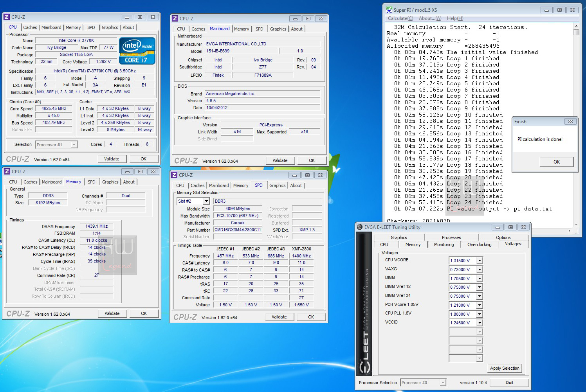Open the Monitoring tab in E-LEET
The image size is (586, 392).
tap(444, 245)
